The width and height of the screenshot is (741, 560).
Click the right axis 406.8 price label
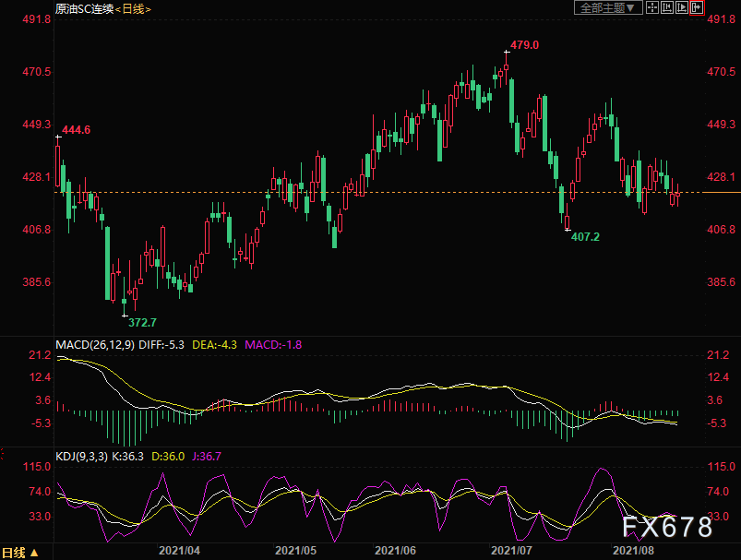click(721, 230)
